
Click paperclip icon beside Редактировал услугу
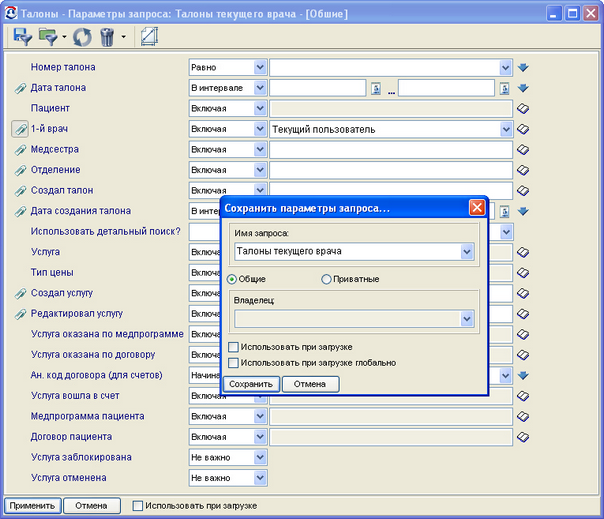click(x=20, y=314)
